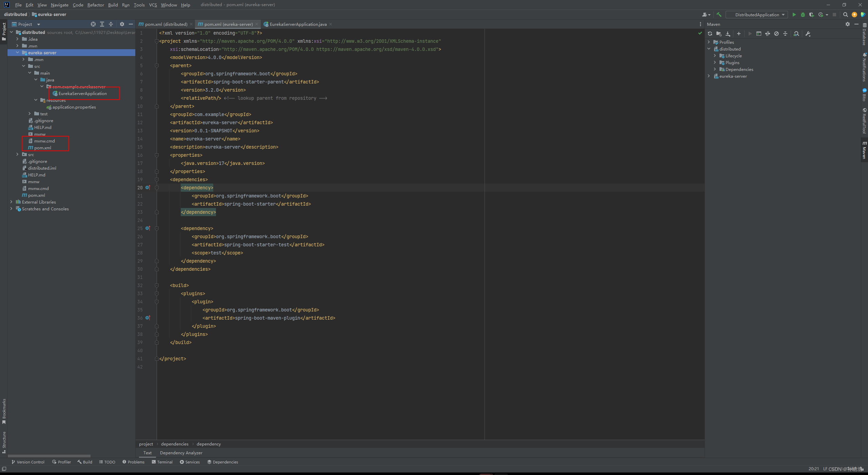Run DistributedApplication with the green play button

(794, 15)
